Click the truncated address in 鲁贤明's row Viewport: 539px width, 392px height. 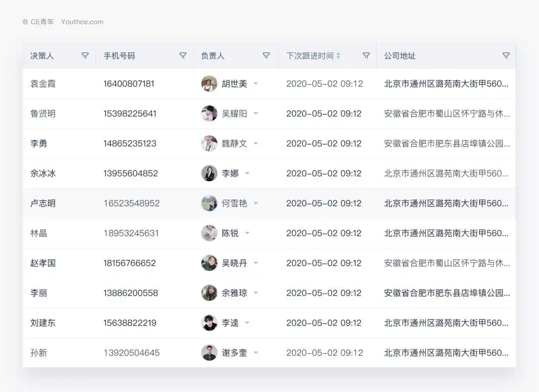click(447, 114)
